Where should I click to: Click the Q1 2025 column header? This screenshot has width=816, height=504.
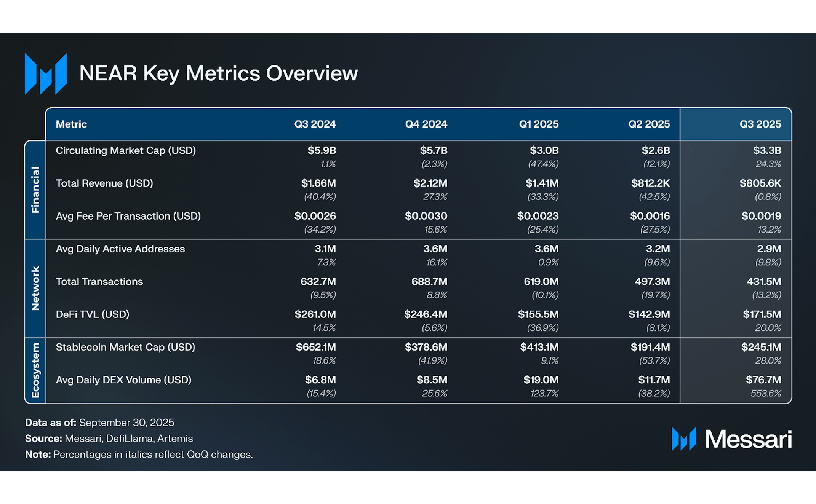pos(538,124)
